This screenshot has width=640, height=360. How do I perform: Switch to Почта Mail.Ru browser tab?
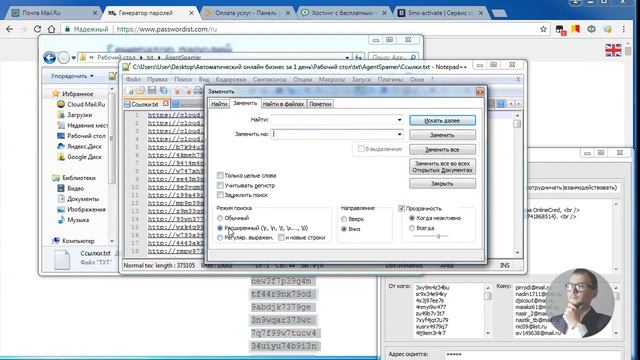point(54,13)
